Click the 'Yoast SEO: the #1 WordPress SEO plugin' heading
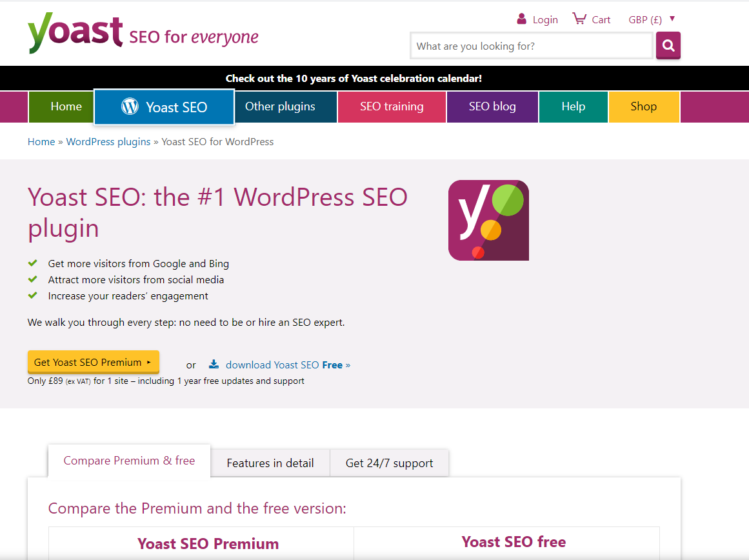 (217, 213)
